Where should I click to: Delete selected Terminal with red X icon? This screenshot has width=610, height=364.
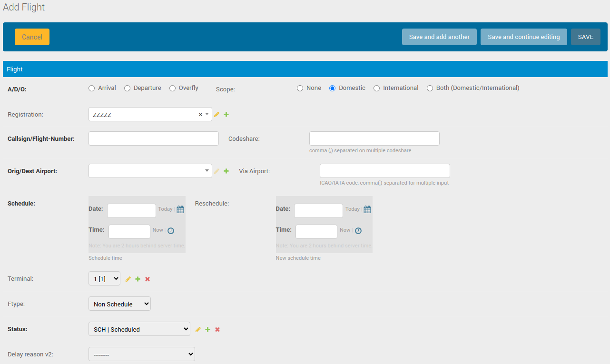coord(148,279)
